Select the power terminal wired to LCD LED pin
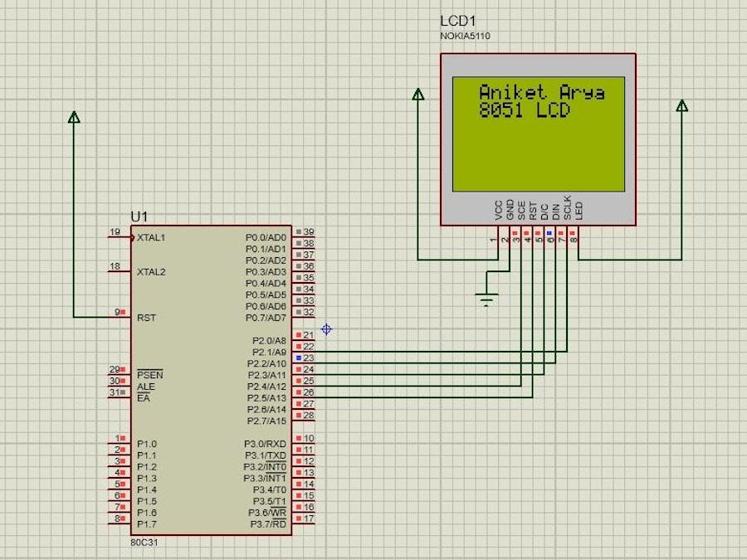 (681, 105)
